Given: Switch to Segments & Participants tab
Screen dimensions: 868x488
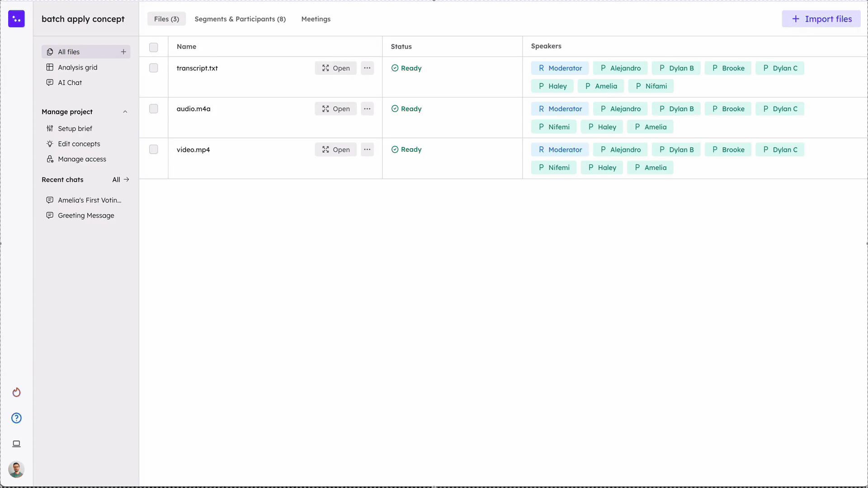Looking at the screenshot, I should pos(240,19).
